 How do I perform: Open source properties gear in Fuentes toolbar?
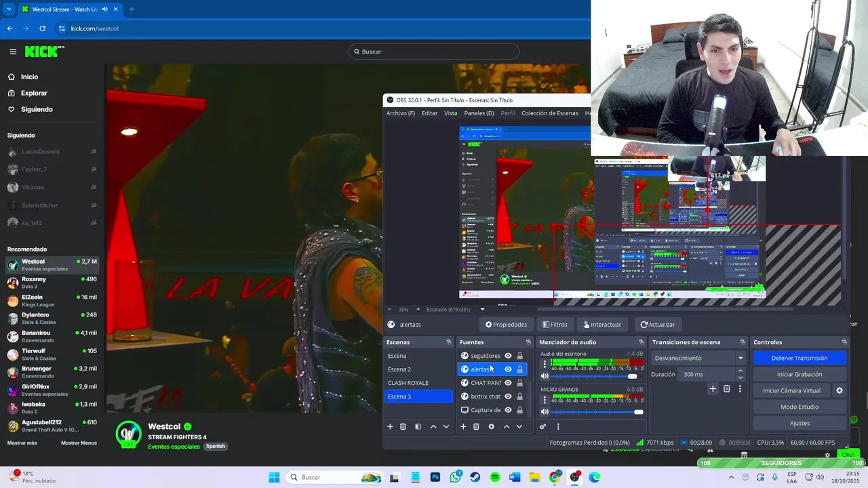491,426
